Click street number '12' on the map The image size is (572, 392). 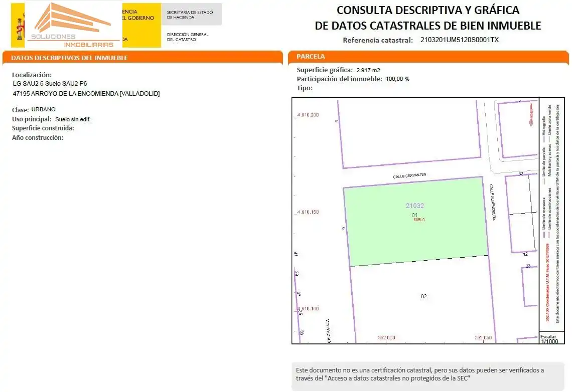click(525, 254)
